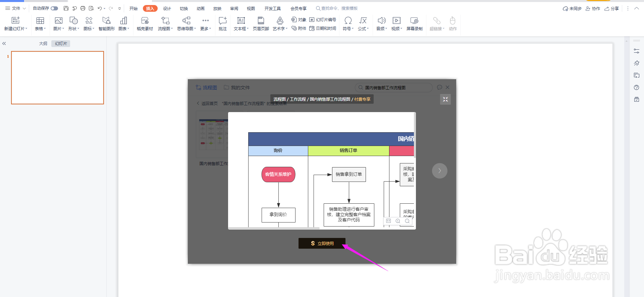Image resolution: width=644 pixels, height=297 pixels.
Task: Click the fit-to-size icon in preview
Action: pos(388,221)
